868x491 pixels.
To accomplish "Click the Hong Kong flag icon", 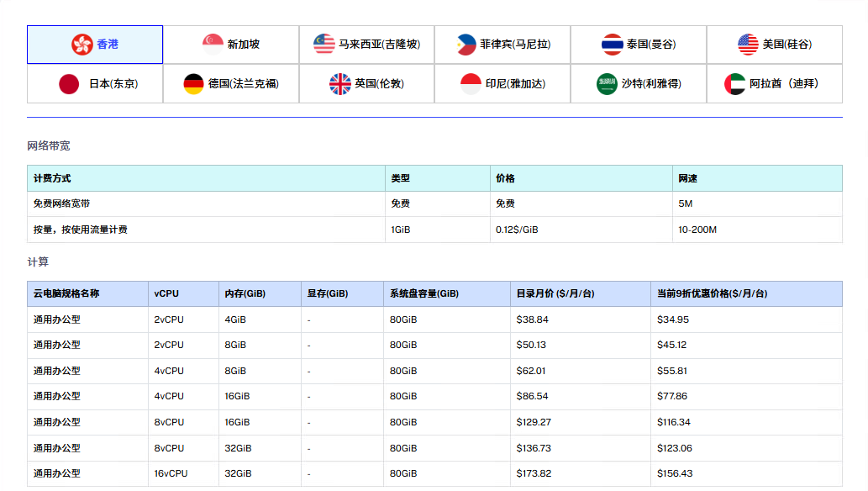I will 82,45.
